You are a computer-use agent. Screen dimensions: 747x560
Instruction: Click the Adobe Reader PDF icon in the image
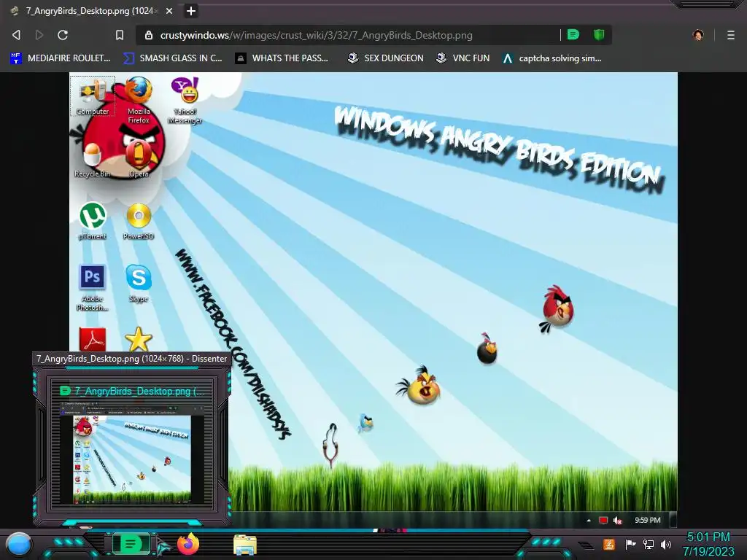point(93,340)
